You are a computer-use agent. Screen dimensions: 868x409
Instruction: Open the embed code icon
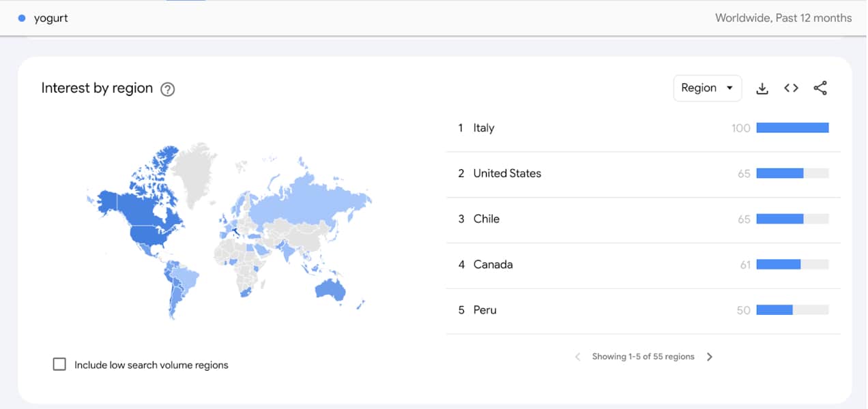click(x=791, y=88)
